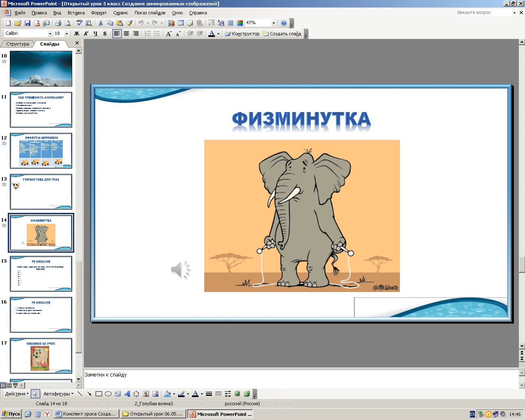
Task: Click the Заметки к слайду notes field
Action: (x=301, y=379)
